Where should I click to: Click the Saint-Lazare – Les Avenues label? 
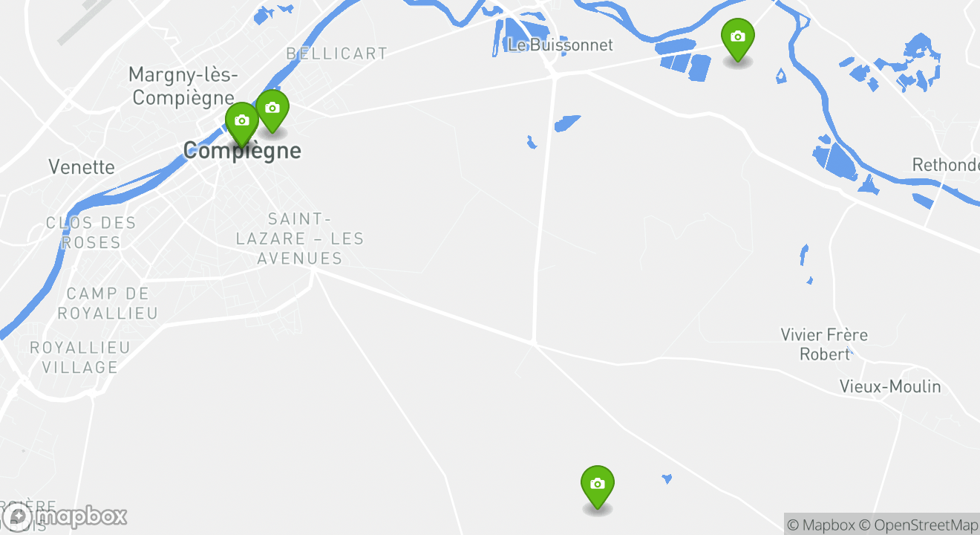[x=300, y=239]
